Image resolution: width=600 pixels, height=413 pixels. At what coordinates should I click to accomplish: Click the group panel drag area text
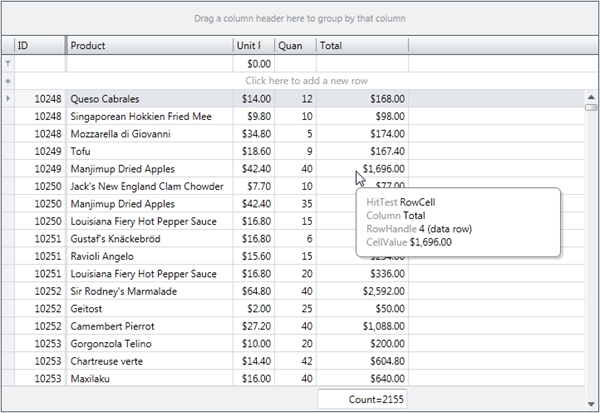point(300,18)
